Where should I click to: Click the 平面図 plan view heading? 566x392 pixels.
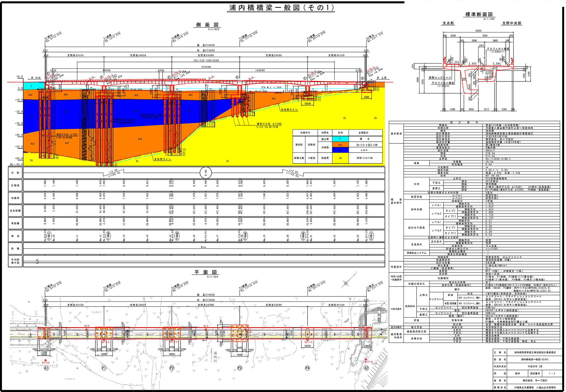pos(205,272)
